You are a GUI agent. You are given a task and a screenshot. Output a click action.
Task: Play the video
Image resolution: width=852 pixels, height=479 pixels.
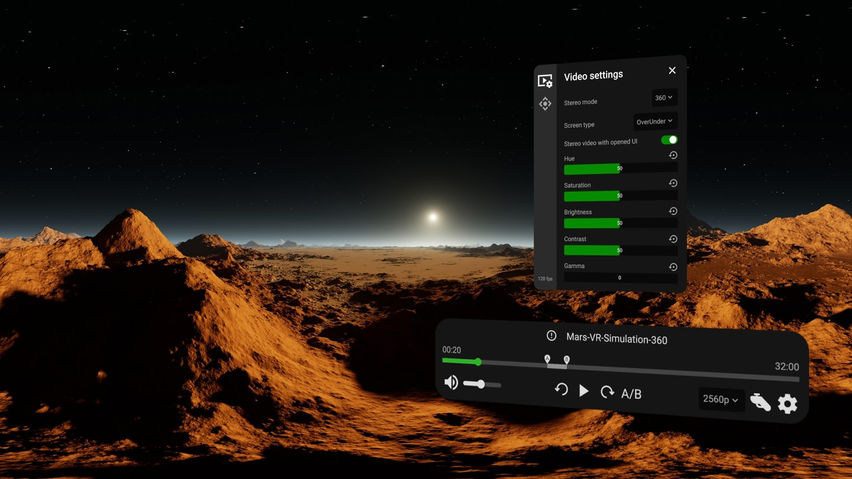click(584, 390)
